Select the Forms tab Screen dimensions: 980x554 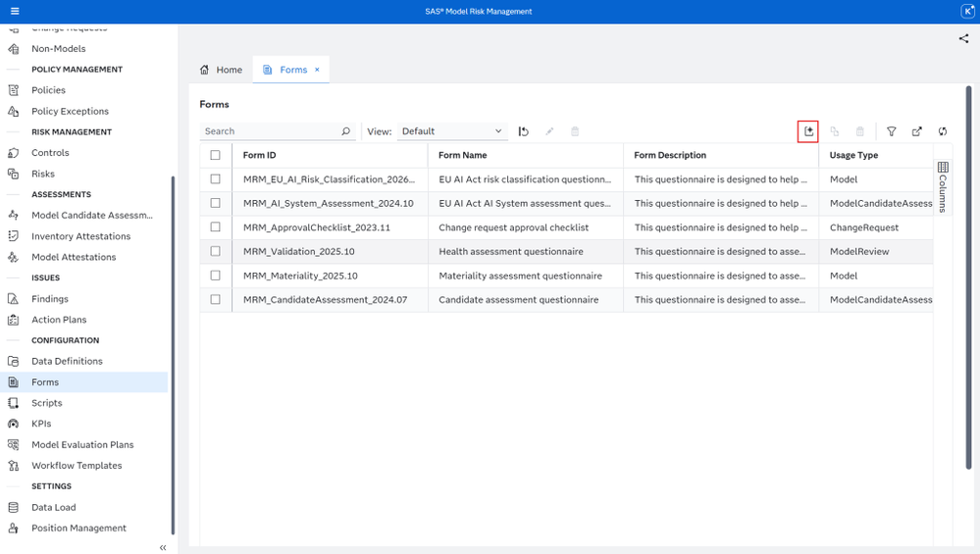pyautogui.click(x=293, y=70)
